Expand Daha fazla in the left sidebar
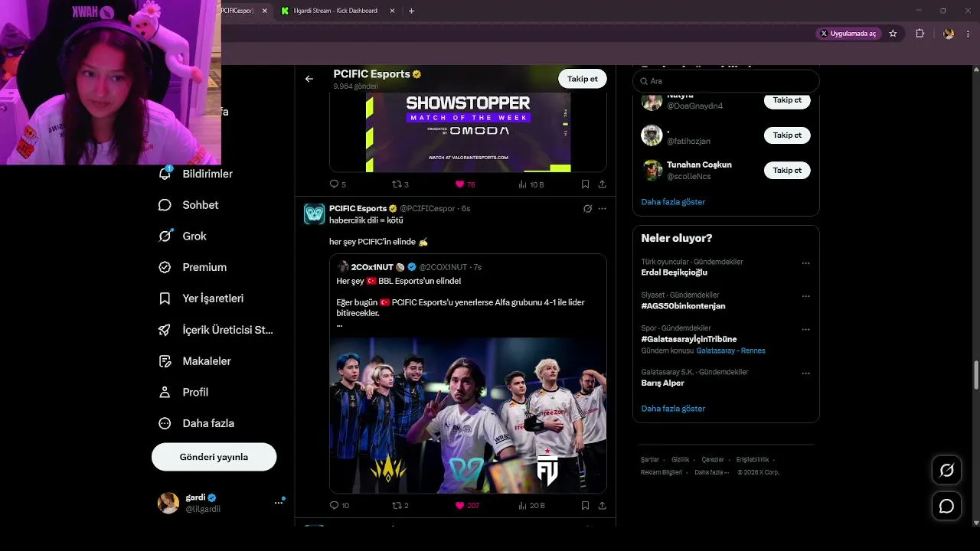 tap(196, 423)
